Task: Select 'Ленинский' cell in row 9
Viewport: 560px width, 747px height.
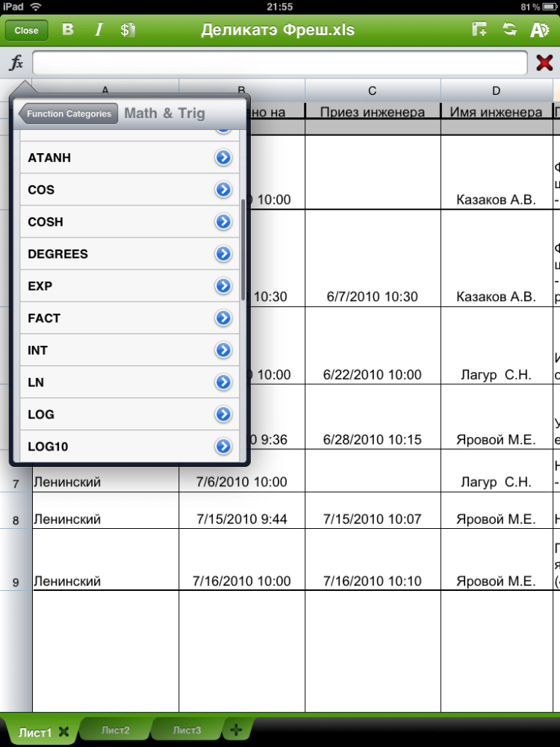Action: (106, 560)
